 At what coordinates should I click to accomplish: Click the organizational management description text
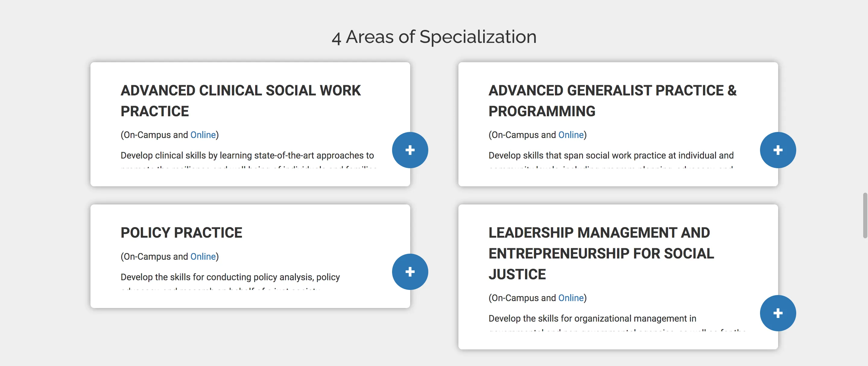pos(592,319)
